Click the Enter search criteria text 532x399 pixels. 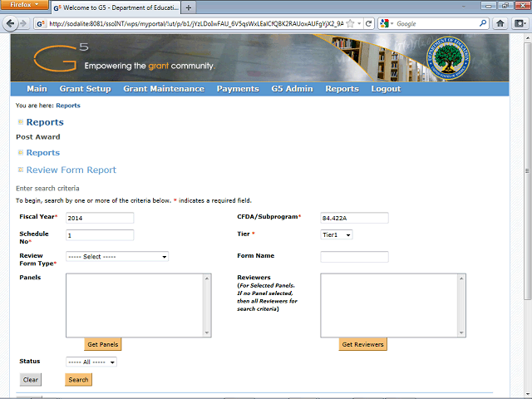[x=47, y=189]
